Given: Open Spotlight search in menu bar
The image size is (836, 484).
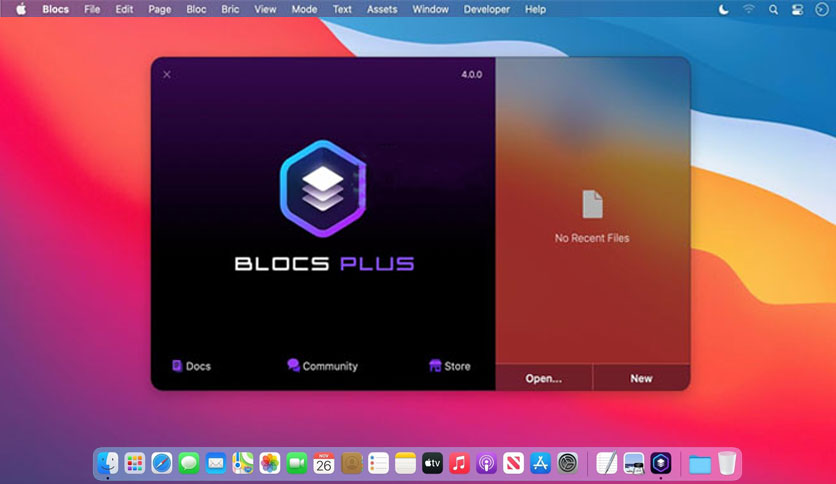Looking at the screenshot, I should click(773, 10).
